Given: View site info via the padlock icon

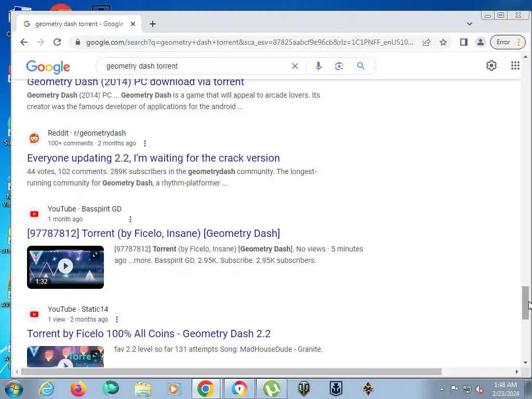Looking at the screenshot, I should (78, 42).
